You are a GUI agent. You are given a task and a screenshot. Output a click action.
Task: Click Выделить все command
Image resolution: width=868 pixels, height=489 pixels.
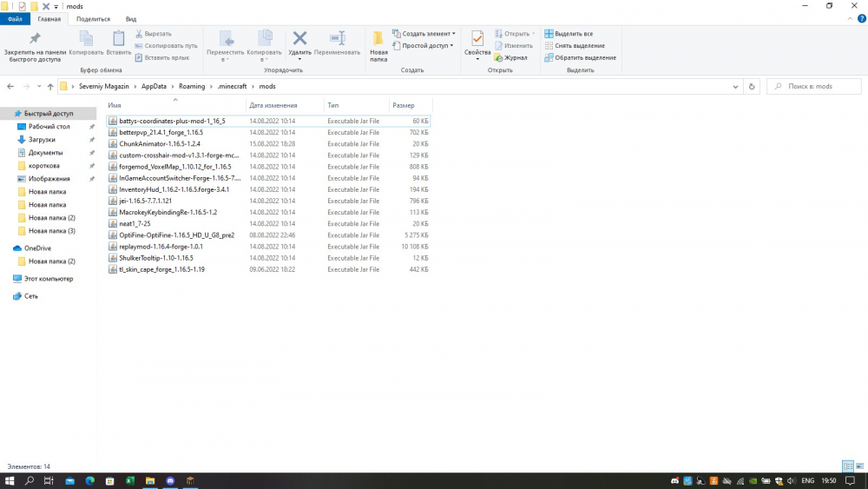pyautogui.click(x=569, y=34)
